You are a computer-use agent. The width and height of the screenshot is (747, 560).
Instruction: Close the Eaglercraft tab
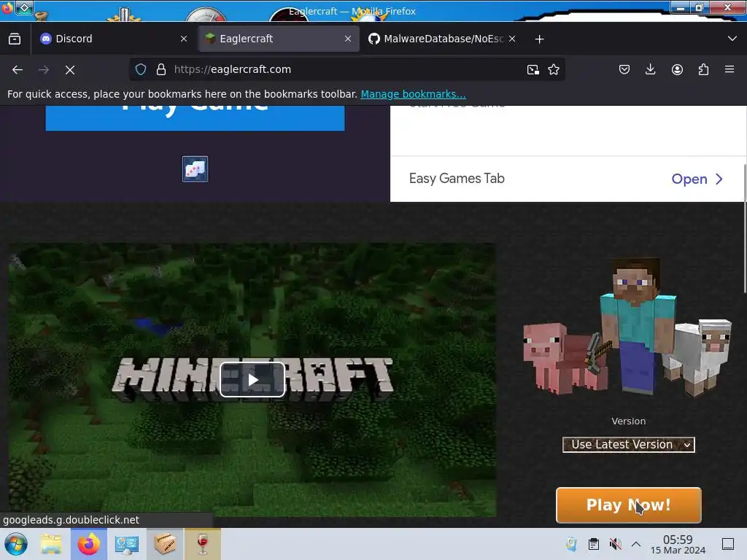click(348, 39)
